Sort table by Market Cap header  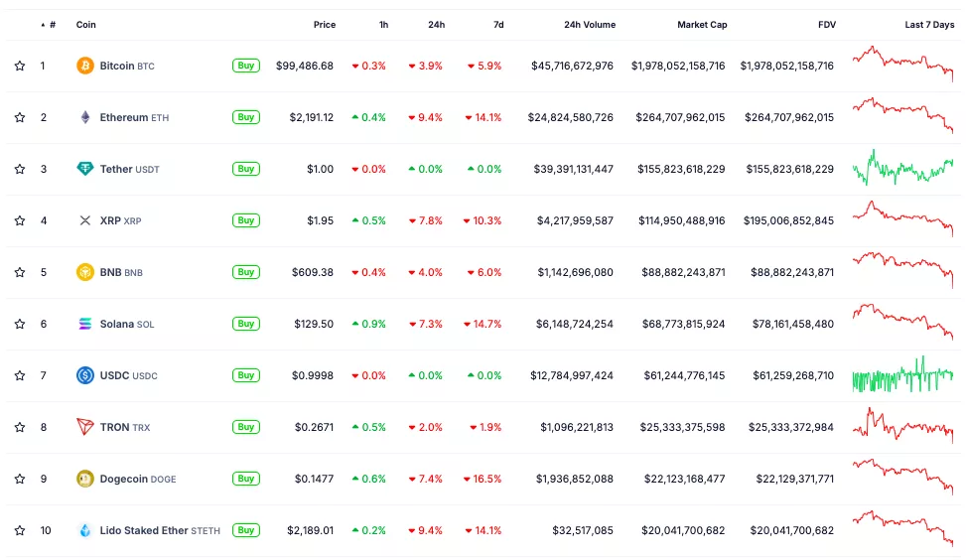click(x=701, y=25)
